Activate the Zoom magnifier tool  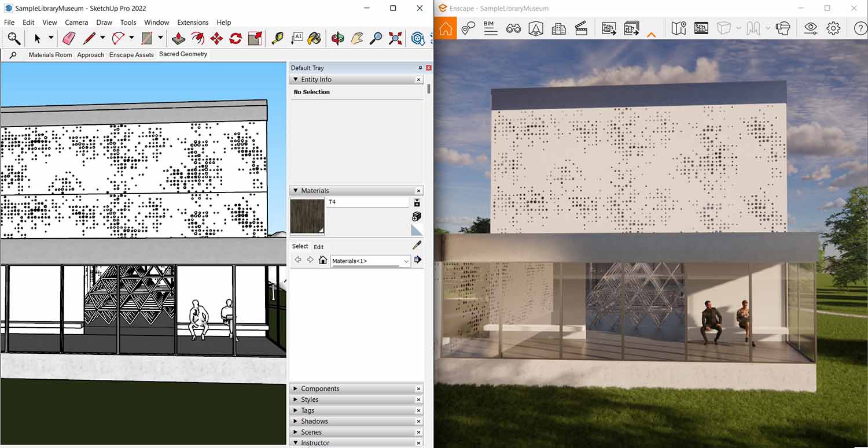376,38
